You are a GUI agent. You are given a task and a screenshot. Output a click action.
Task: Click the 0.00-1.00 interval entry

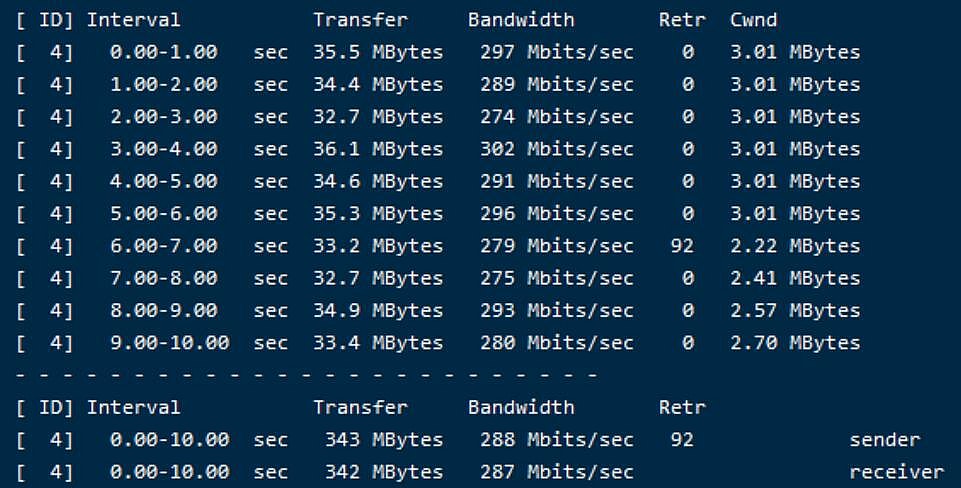[164, 53]
